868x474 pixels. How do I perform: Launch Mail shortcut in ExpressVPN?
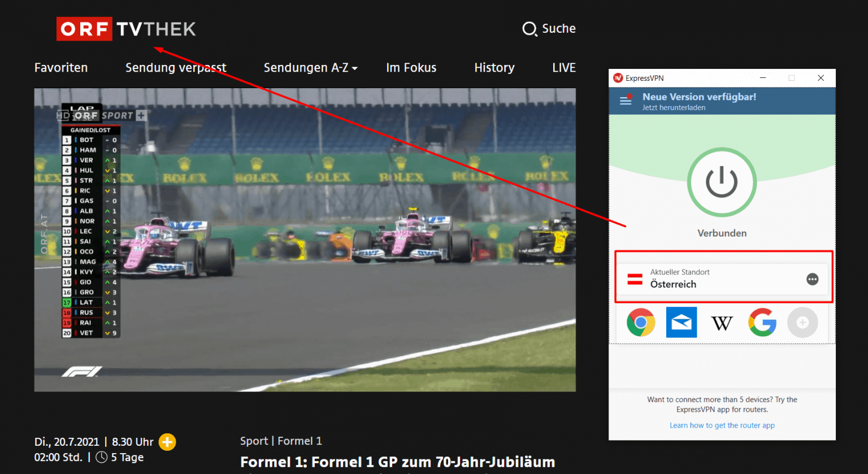pyautogui.click(x=681, y=323)
